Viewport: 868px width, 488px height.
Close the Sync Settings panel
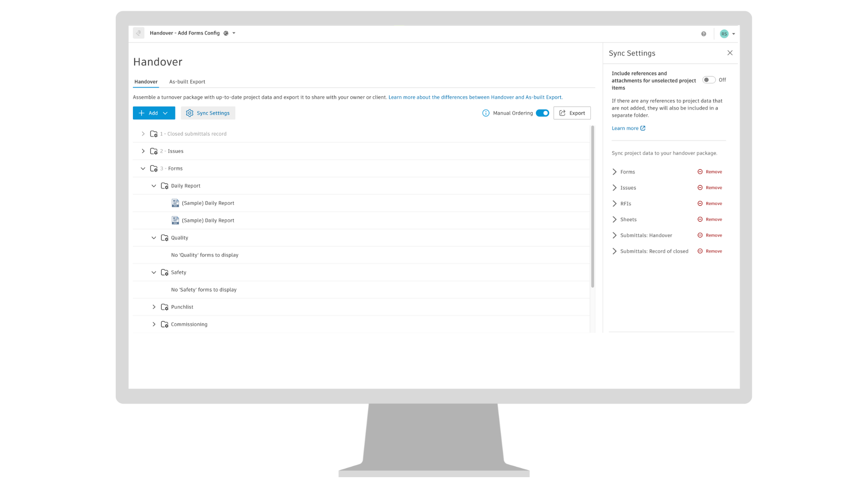pyautogui.click(x=730, y=53)
